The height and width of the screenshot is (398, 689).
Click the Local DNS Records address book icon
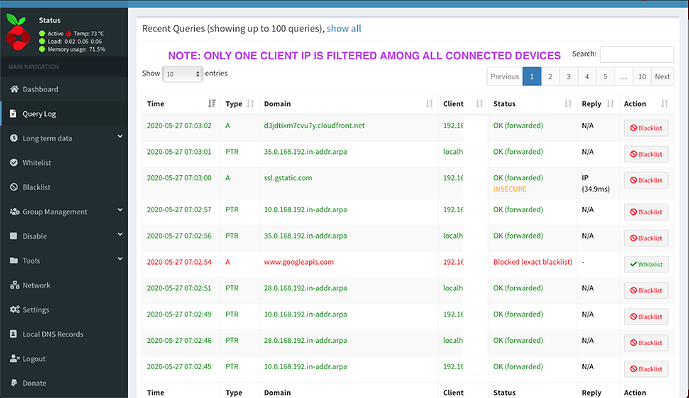[14, 334]
